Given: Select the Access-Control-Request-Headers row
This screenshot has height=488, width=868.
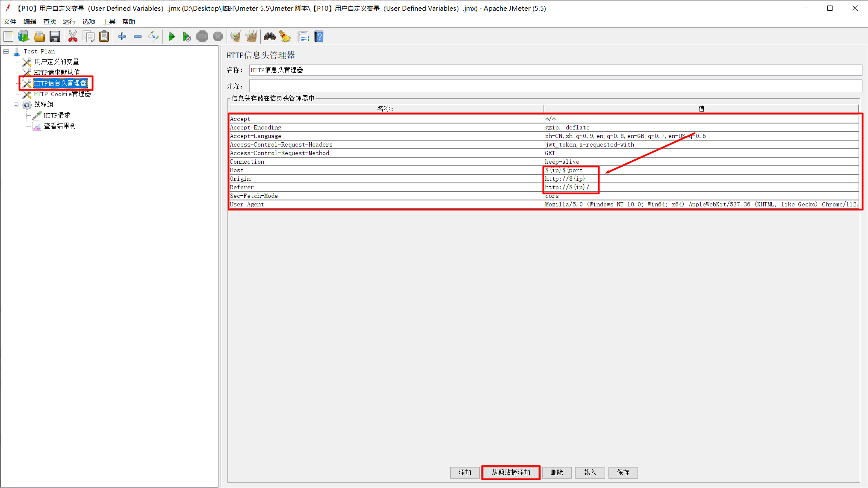Looking at the screenshot, I should tap(544, 145).
